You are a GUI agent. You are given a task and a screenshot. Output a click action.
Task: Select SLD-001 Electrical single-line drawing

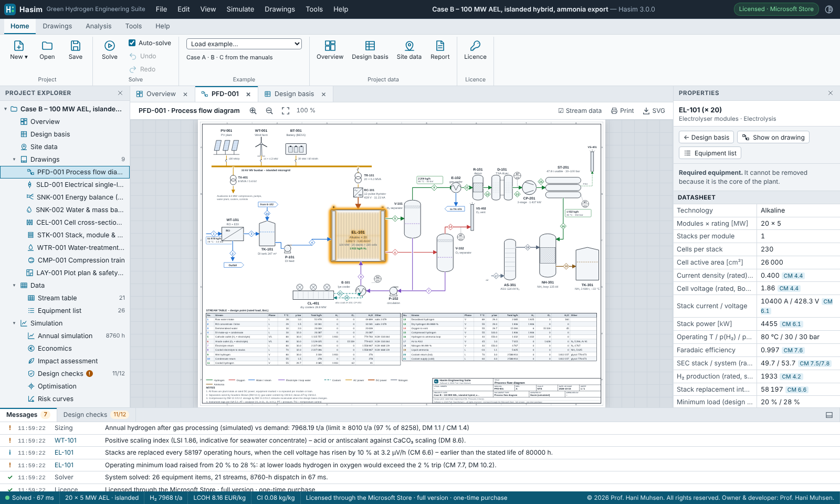point(65,185)
